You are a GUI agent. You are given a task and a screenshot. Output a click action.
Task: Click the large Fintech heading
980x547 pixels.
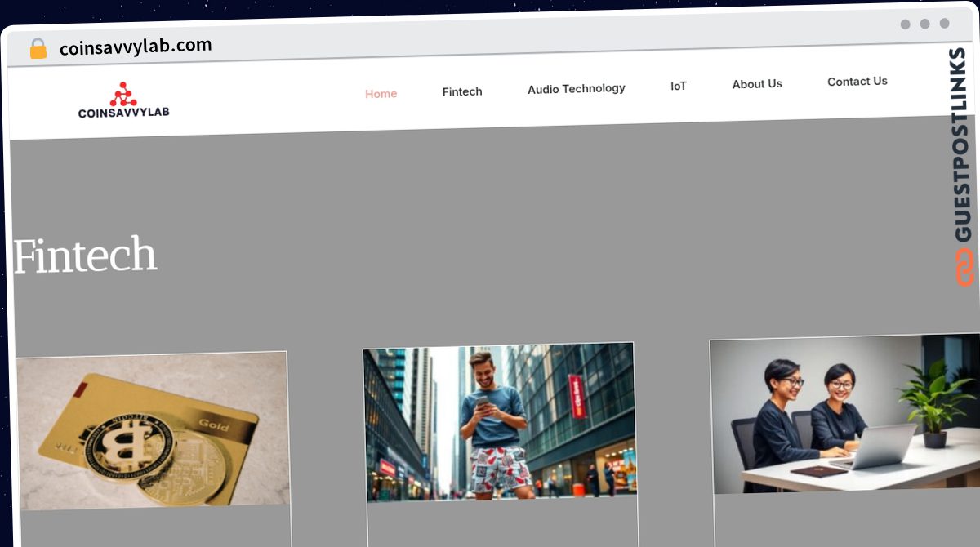[x=85, y=255]
